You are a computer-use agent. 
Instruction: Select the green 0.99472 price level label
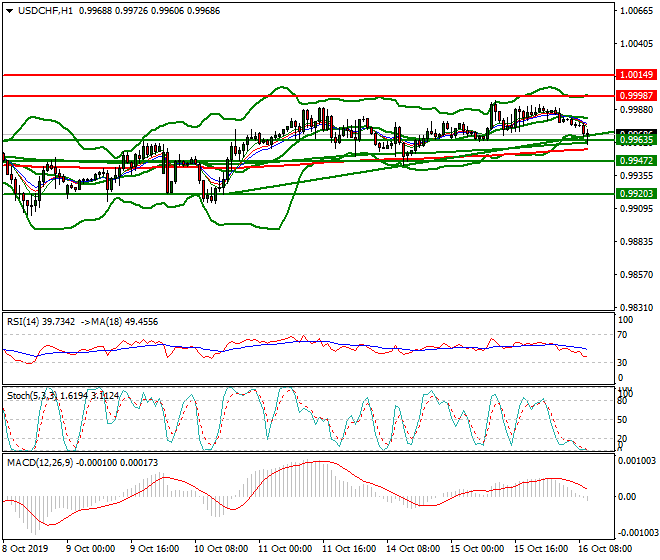click(x=636, y=160)
